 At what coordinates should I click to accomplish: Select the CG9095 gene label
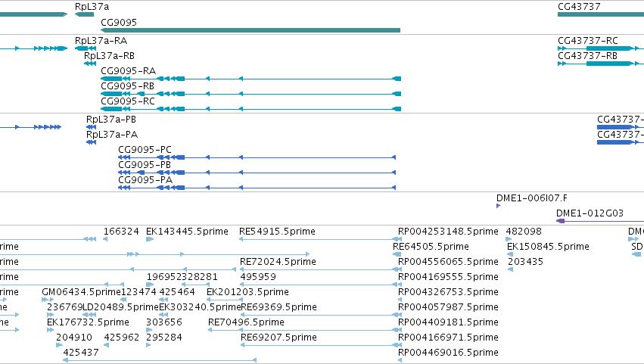[119, 22]
